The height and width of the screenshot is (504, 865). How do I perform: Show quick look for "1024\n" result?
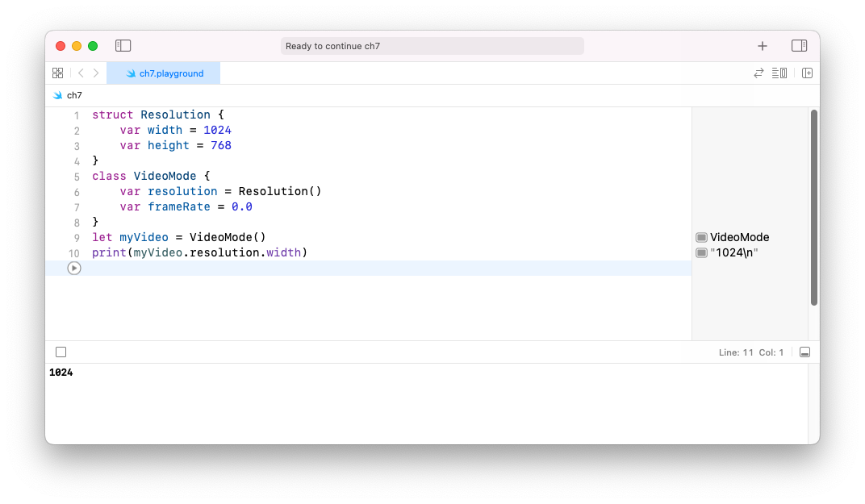pyautogui.click(x=701, y=252)
